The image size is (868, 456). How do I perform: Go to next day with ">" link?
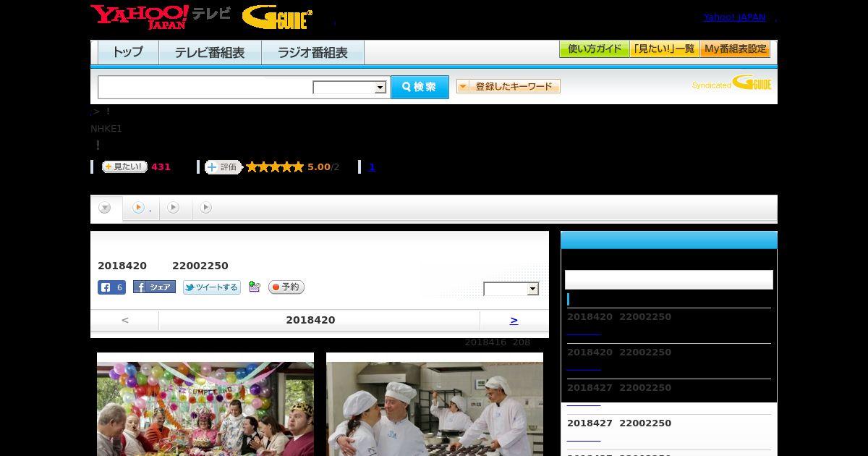514,320
